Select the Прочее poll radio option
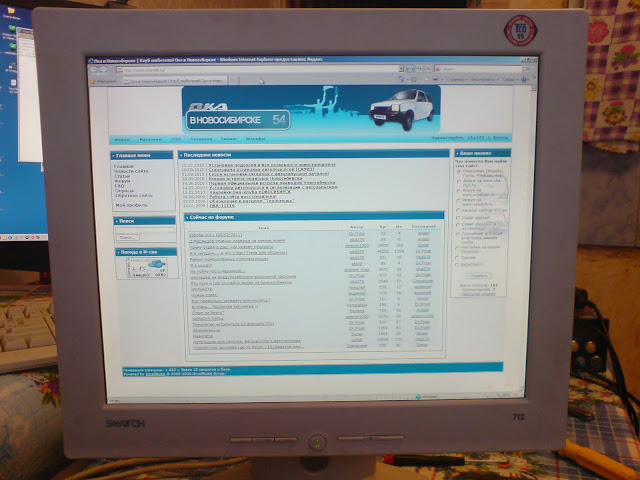The width and height of the screenshot is (640, 480). 457,258
